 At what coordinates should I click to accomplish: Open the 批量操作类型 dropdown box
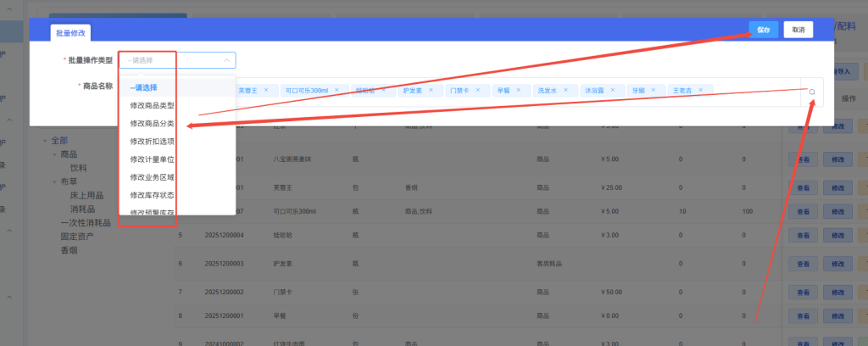click(x=177, y=60)
